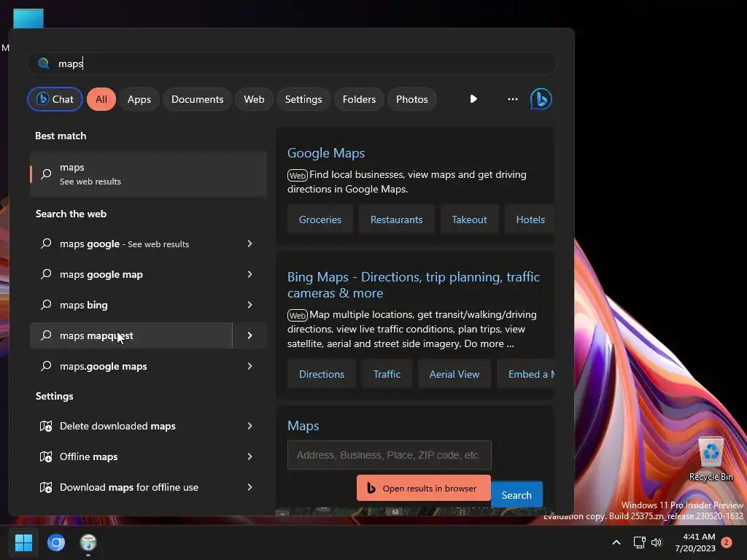The width and height of the screenshot is (747, 560).
Task: Click into the maps search text box
Action: tap(292, 63)
